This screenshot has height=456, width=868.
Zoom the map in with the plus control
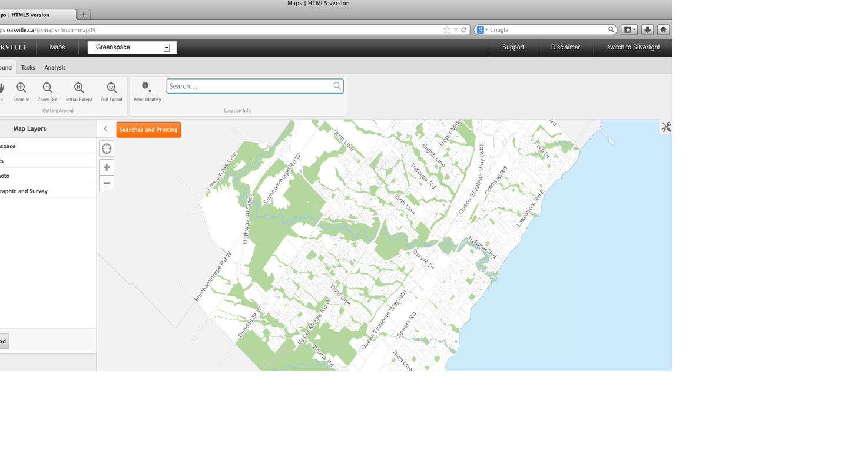click(x=107, y=167)
